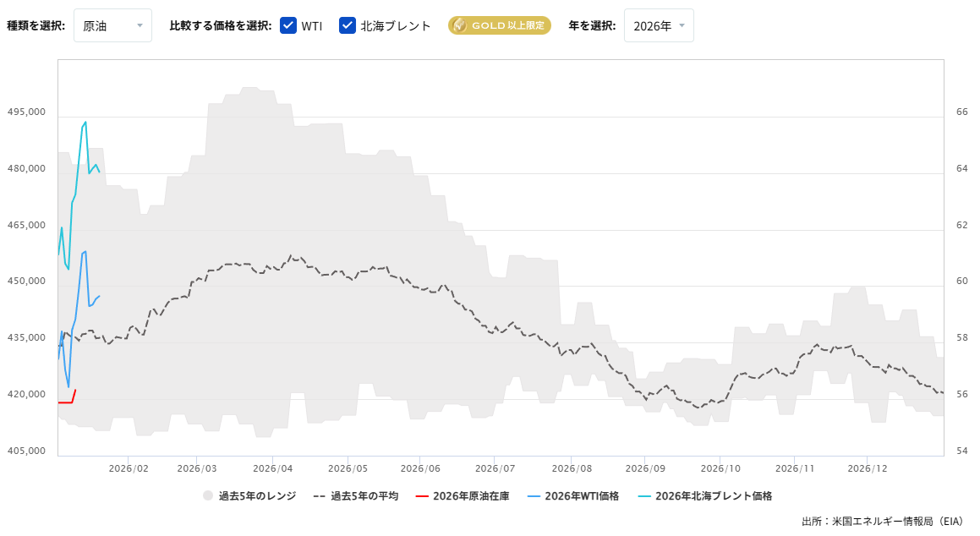
Task: Click the red inventory line on the chart
Action: [66, 402]
